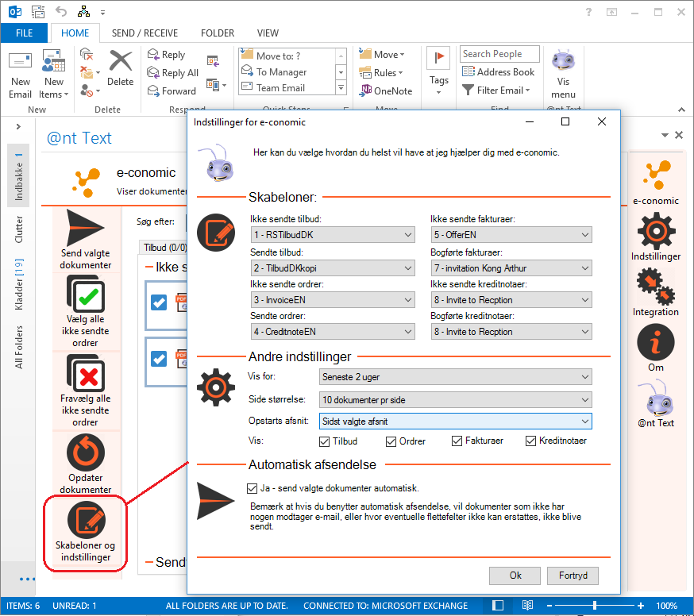This screenshot has width=694, height=616.
Task: Open Ikke sendte ordrer dropdown
Action: click(333, 299)
